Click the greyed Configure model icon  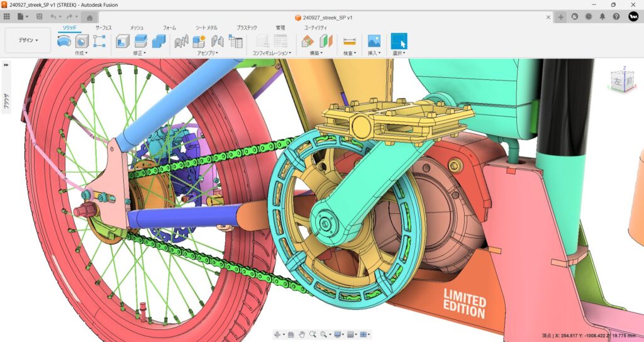click(x=262, y=41)
